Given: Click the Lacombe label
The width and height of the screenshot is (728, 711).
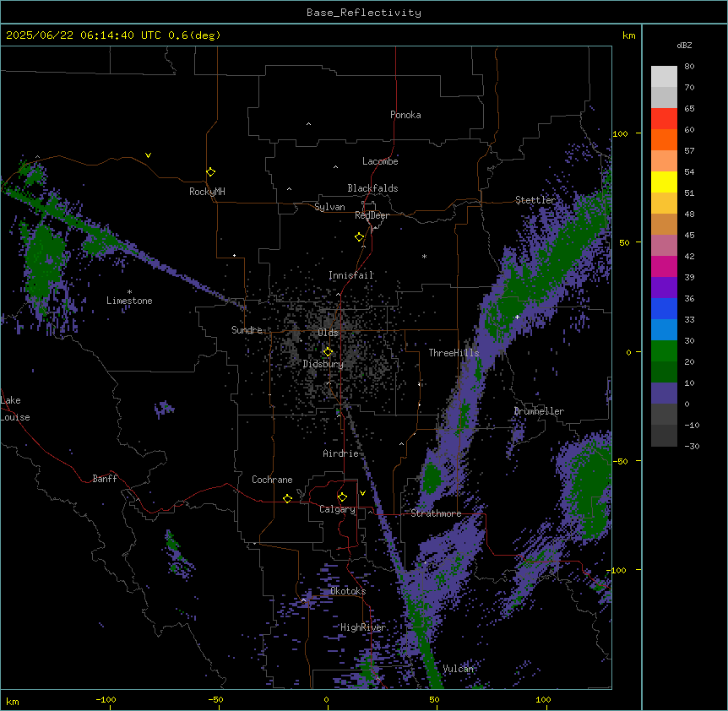Looking at the screenshot, I should 380,161.
